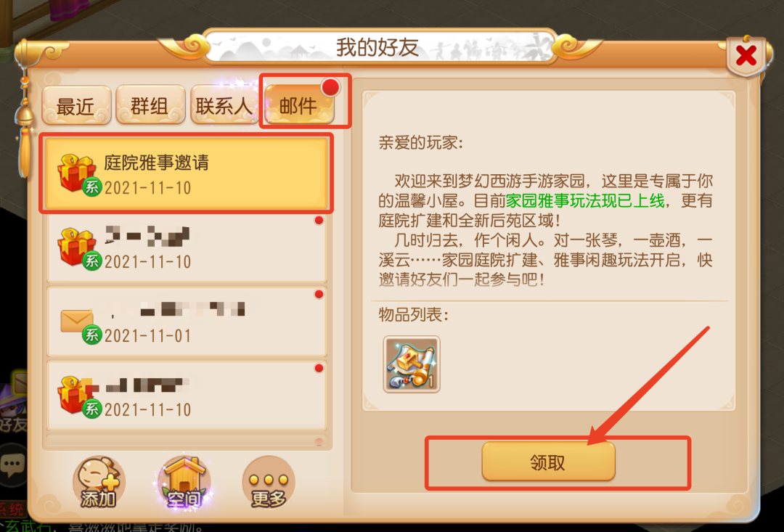Open the second mail dated 2021-11-10
Screen dimensions: 784x532
point(186,247)
